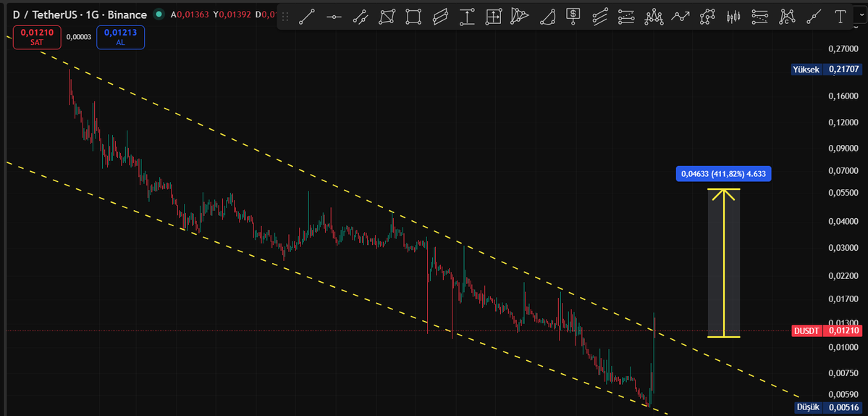The image size is (868, 416).
Task: Select the Text (T) tool
Action: click(840, 17)
